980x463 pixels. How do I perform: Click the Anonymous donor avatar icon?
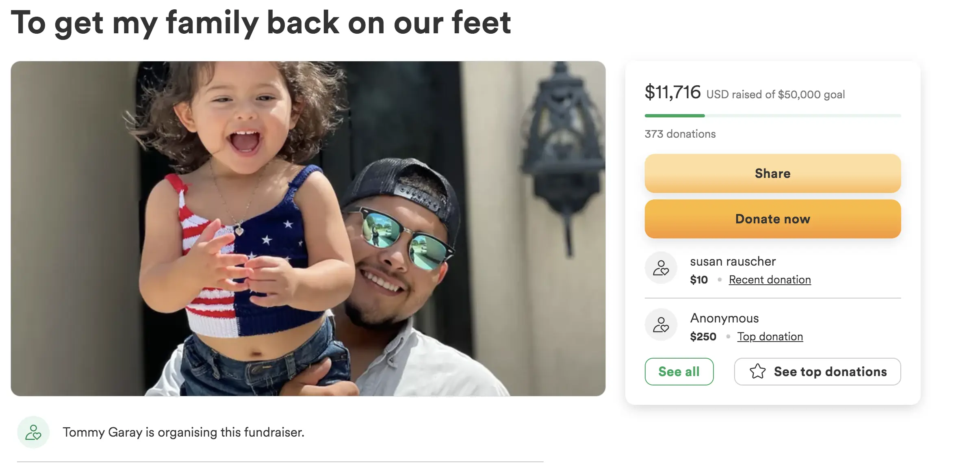(x=661, y=325)
